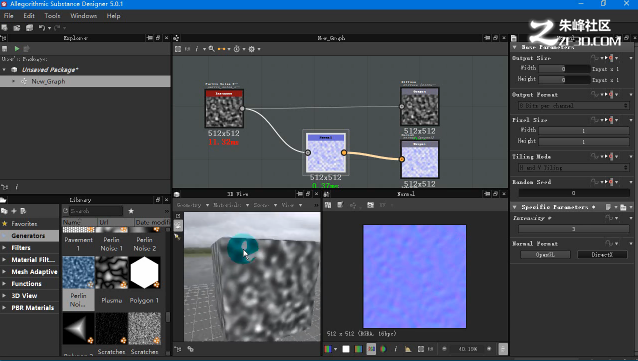The width and height of the screenshot is (638, 361).
Task: Click the green play icon in Explorer
Action: click(17, 48)
